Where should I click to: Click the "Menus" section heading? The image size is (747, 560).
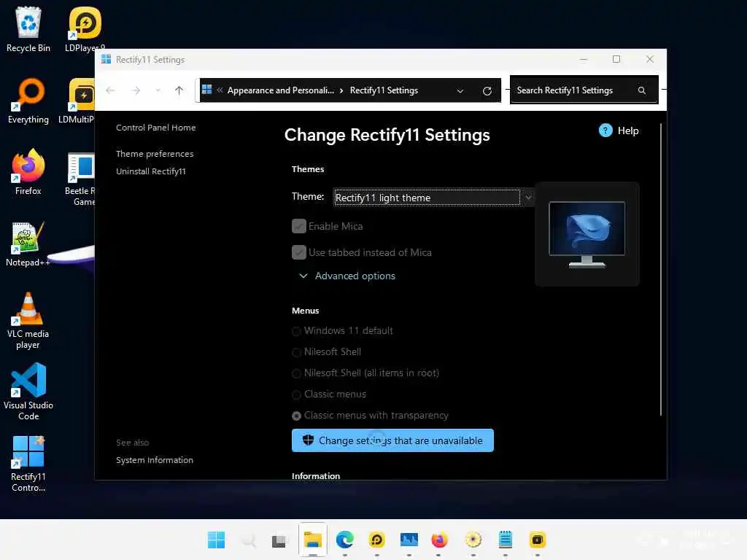(x=306, y=311)
